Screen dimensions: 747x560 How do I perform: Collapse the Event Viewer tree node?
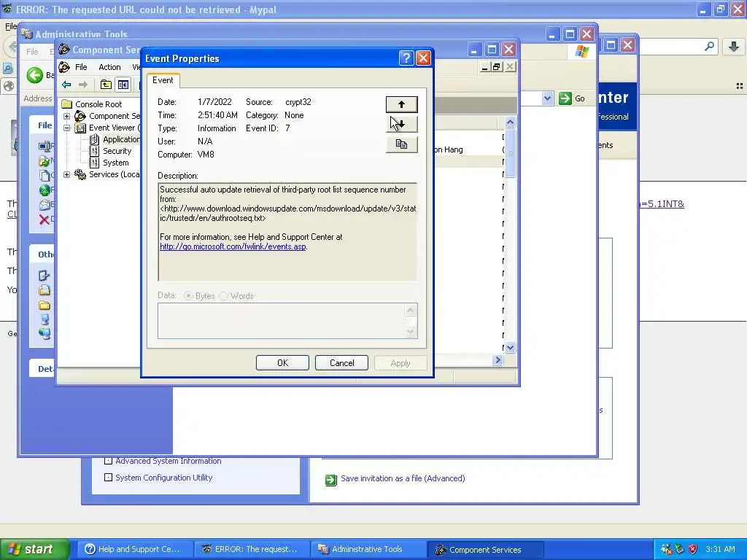tap(66, 128)
